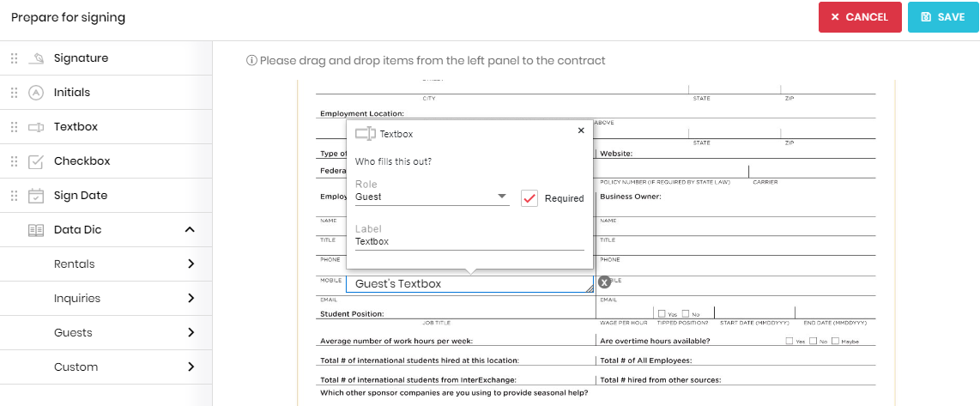The image size is (980, 406).
Task: Click the textbox icon in popup header
Action: point(365,134)
